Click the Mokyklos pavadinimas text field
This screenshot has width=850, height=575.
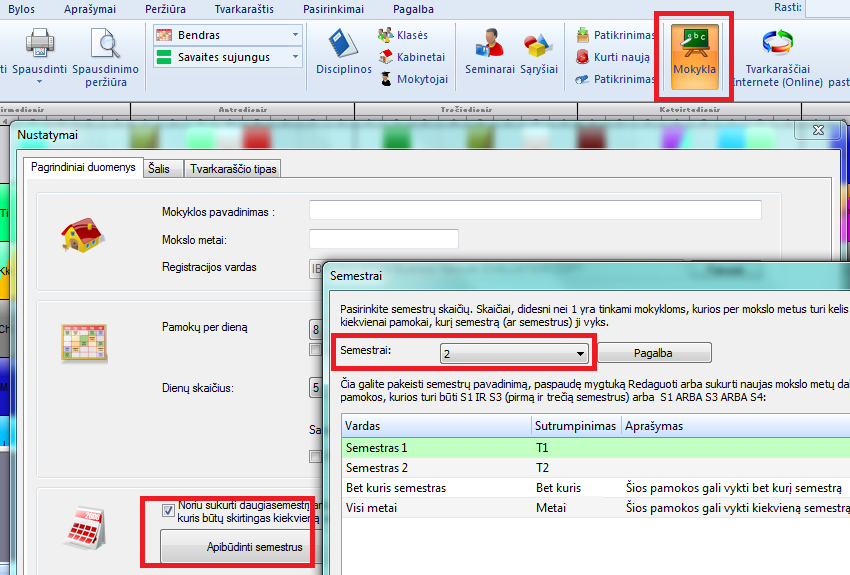pos(535,210)
